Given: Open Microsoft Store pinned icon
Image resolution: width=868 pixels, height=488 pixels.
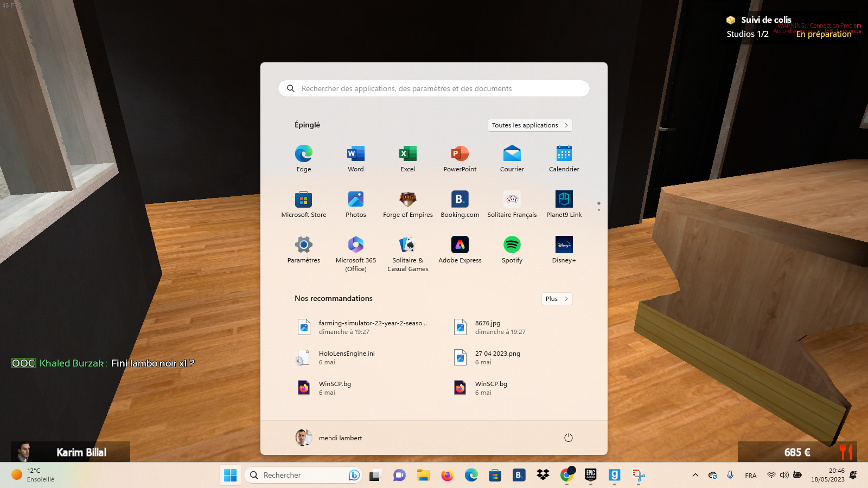Looking at the screenshot, I should click(304, 200).
